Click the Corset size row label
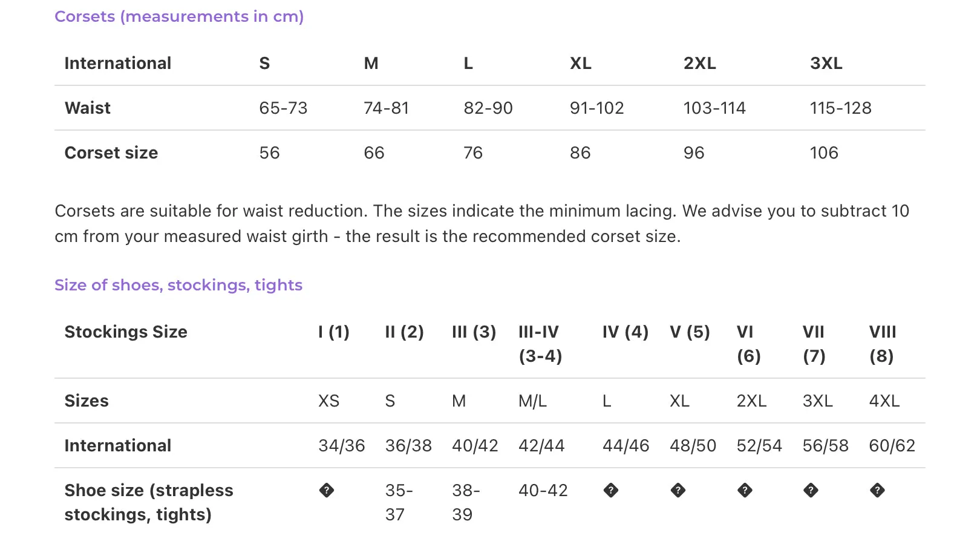Viewport: 980px width, 553px height. [111, 152]
